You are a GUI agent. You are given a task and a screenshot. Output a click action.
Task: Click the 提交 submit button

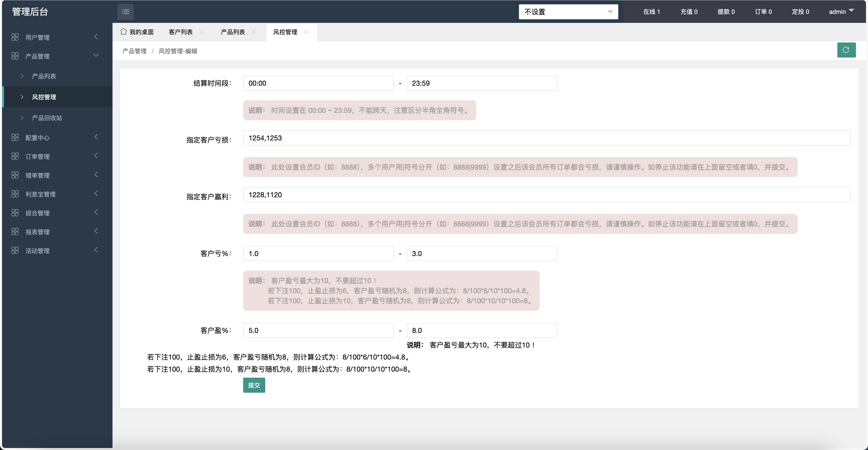pos(254,385)
